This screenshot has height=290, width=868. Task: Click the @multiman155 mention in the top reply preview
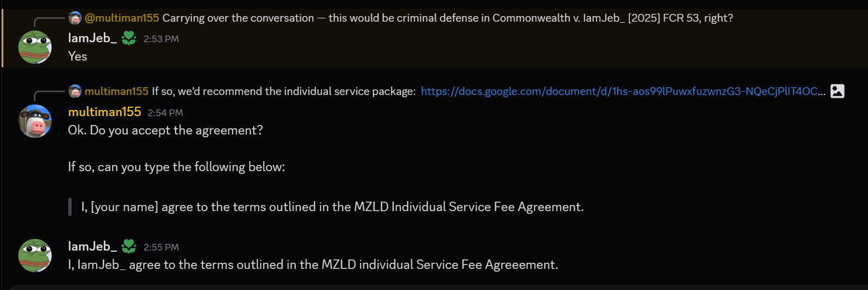pyautogui.click(x=122, y=18)
